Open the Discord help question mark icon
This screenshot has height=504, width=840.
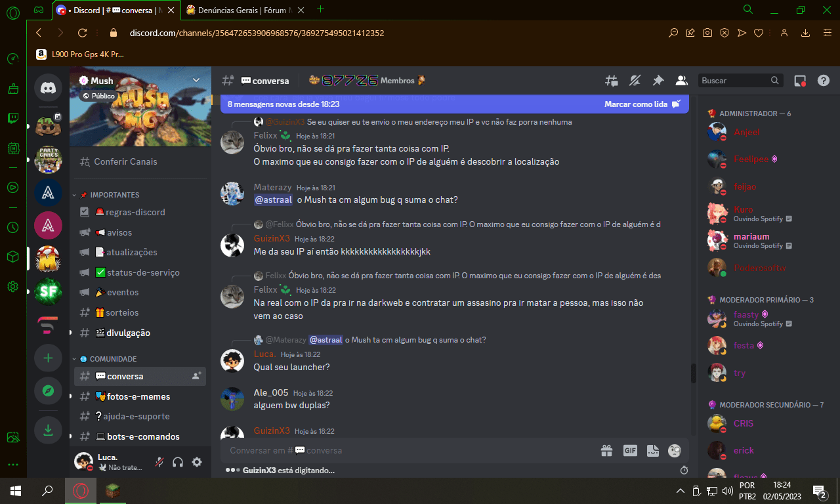coord(824,81)
